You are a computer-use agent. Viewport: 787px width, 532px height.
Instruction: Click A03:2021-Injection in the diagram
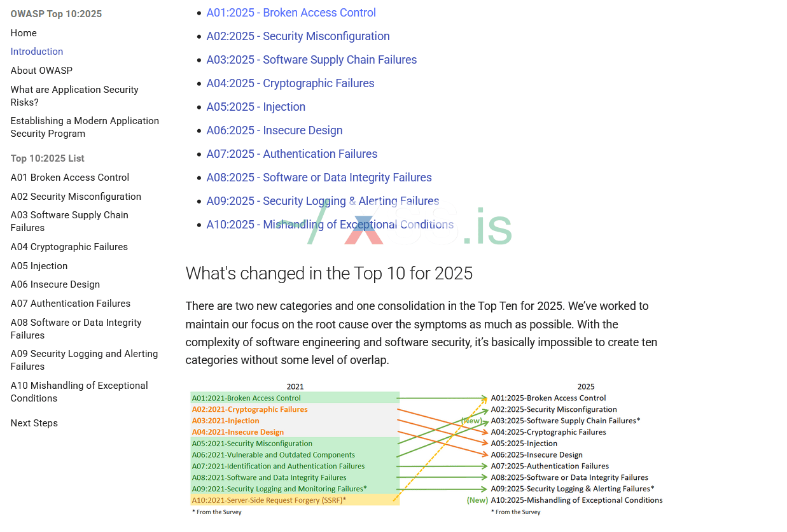coord(225,421)
